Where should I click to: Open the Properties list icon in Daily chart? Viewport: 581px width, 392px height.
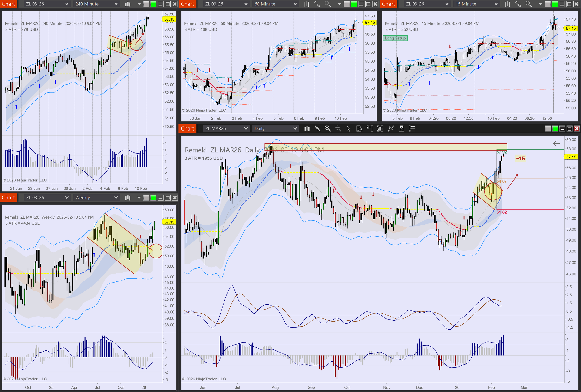click(x=412, y=129)
